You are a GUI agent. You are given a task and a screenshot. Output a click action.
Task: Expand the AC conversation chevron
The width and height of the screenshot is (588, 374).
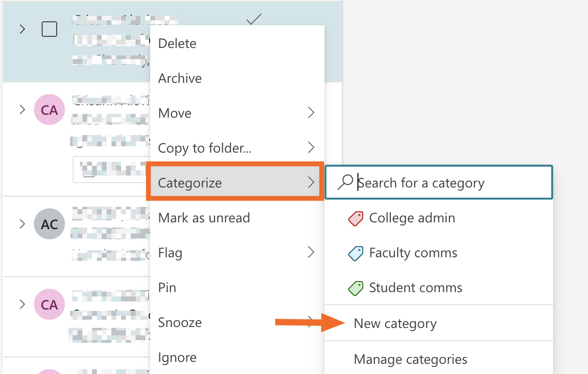click(22, 224)
